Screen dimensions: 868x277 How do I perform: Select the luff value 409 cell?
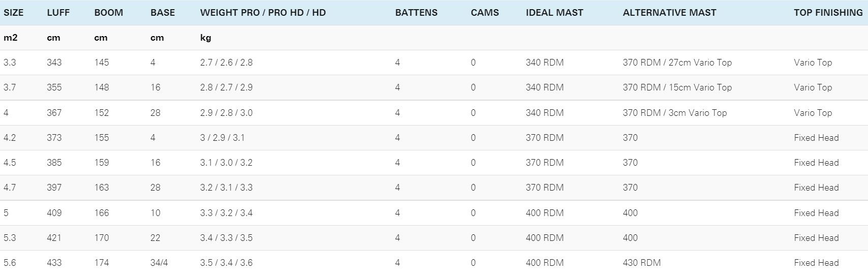(54, 213)
